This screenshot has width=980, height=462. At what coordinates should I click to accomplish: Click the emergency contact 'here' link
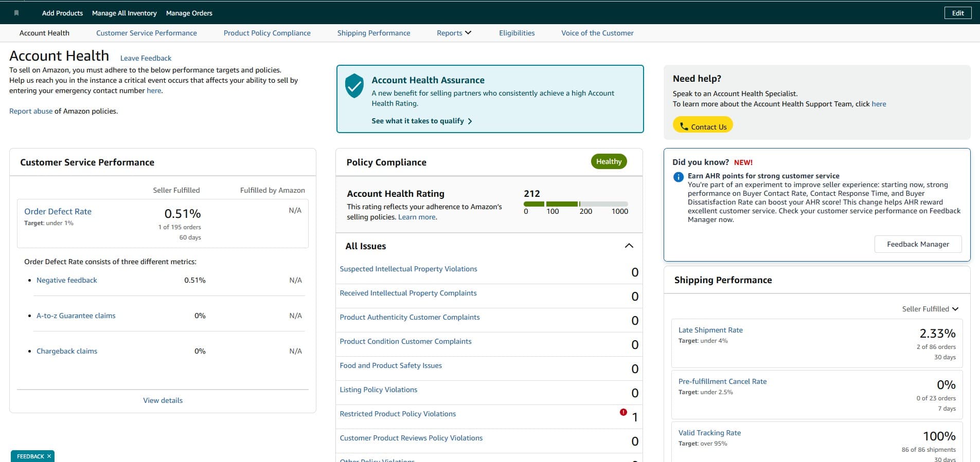pyautogui.click(x=154, y=90)
